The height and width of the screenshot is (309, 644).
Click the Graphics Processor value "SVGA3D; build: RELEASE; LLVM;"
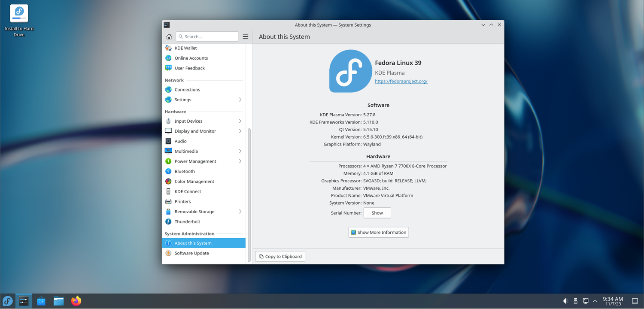[395, 181]
